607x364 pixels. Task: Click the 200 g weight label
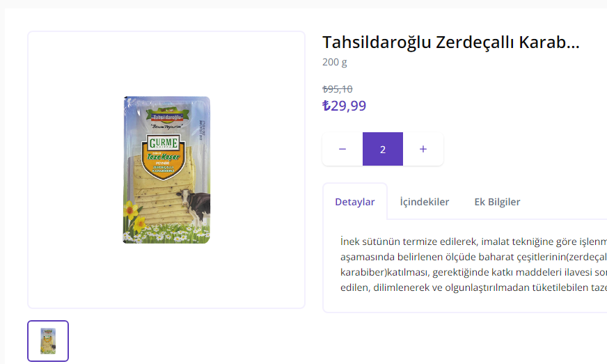334,62
